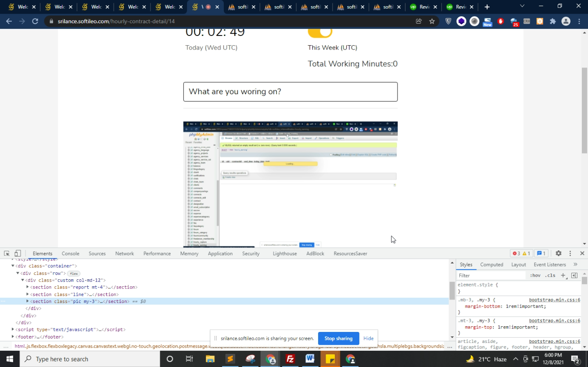
Task: Click the Hide link on sharing bar
Action: (368, 338)
